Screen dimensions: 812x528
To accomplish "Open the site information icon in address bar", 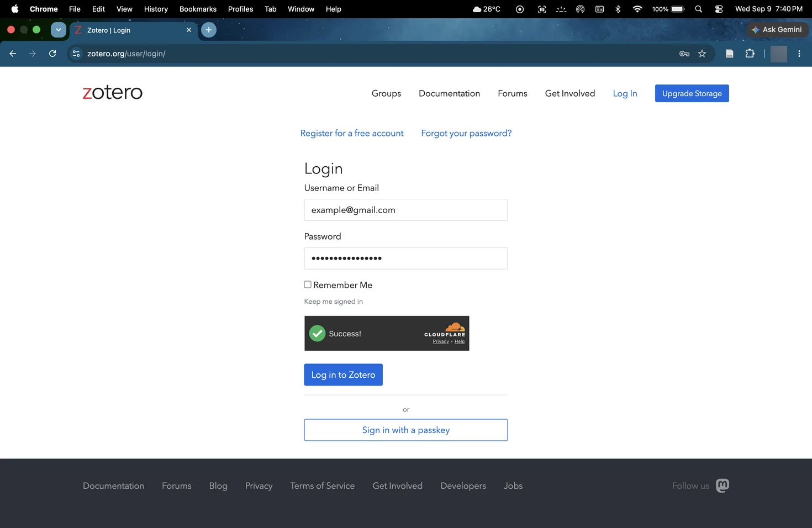I will (x=76, y=54).
